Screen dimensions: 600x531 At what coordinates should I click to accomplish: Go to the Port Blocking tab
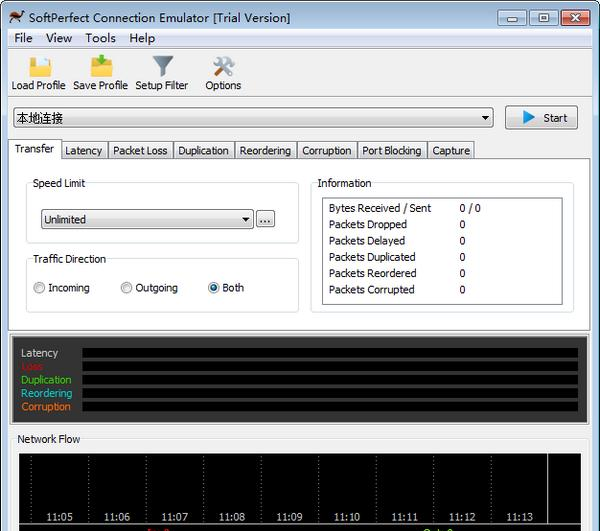click(391, 151)
